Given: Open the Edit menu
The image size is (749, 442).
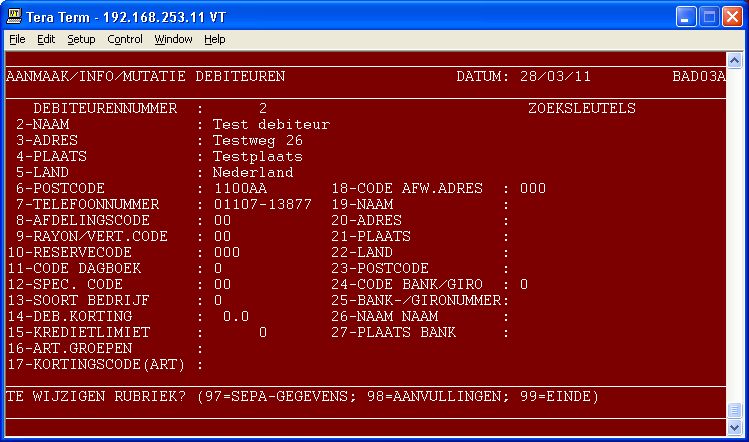Looking at the screenshot, I should [x=46, y=39].
